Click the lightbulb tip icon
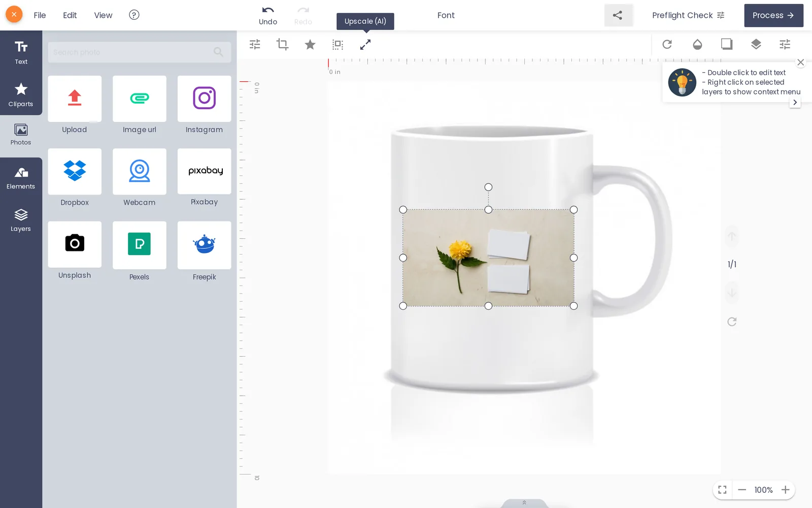The height and width of the screenshot is (508, 812). (682, 82)
